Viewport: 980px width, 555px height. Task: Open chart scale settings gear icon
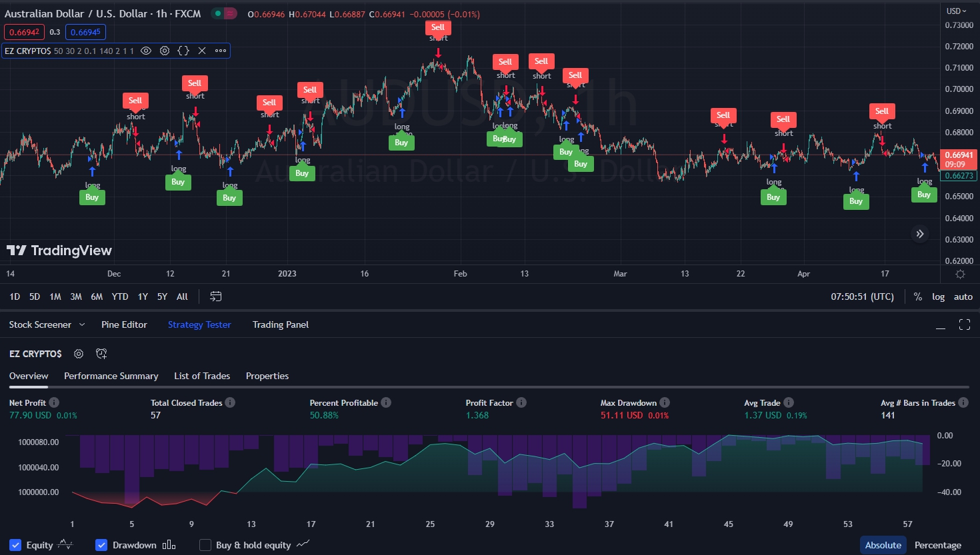[960, 274]
